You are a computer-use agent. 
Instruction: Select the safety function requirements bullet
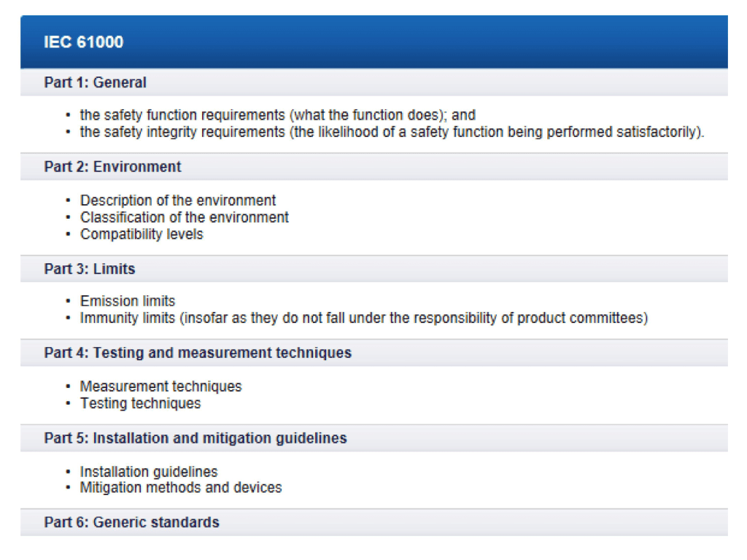[277, 115]
